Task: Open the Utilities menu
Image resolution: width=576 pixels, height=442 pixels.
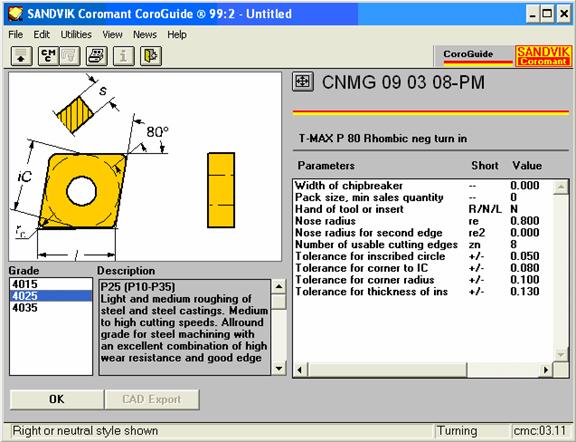Action: coord(76,35)
